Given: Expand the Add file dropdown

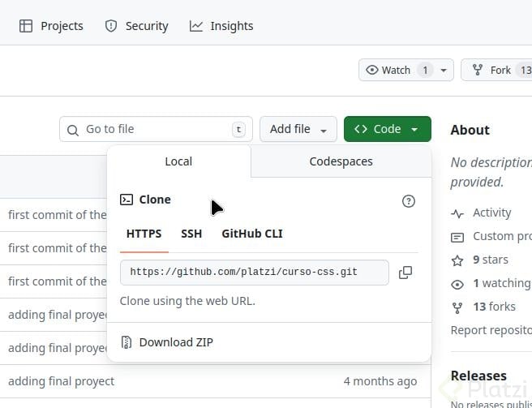Looking at the screenshot, I should [x=298, y=129].
